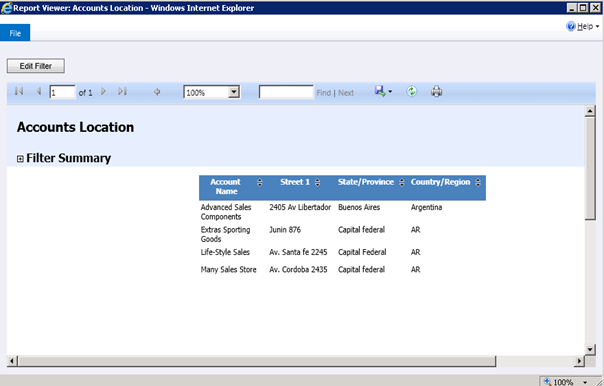
Task: Go to previous report page
Action: (39, 92)
